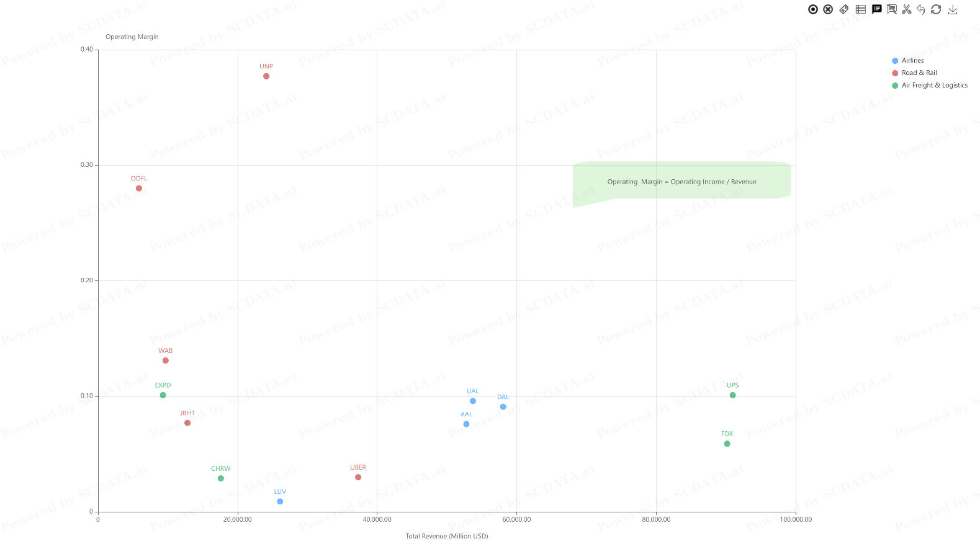Download the chart as image icon
The height and width of the screenshot is (549, 980).
coord(953,9)
